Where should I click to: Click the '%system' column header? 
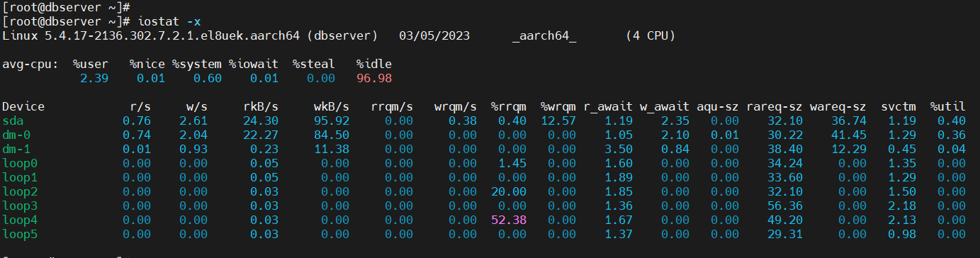[x=197, y=64]
